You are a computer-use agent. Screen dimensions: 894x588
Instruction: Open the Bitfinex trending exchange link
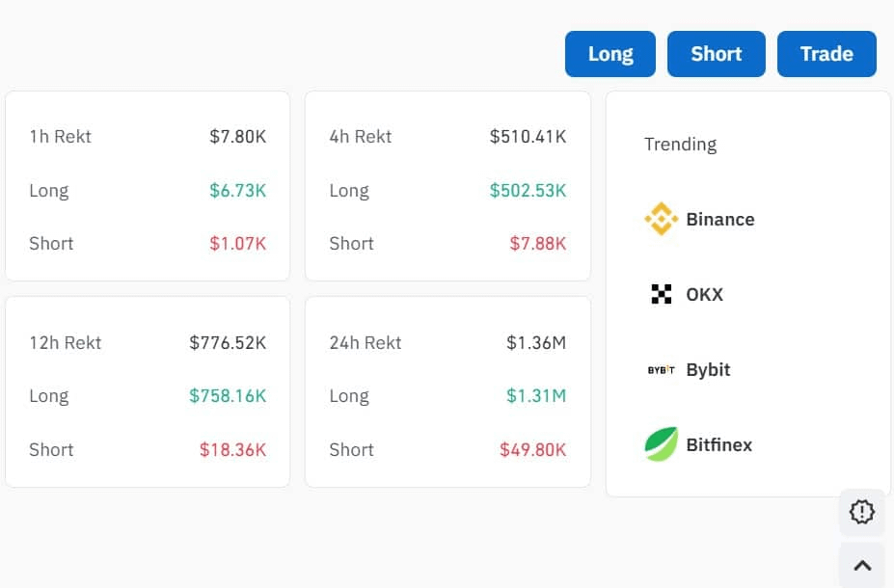click(x=698, y=444)
